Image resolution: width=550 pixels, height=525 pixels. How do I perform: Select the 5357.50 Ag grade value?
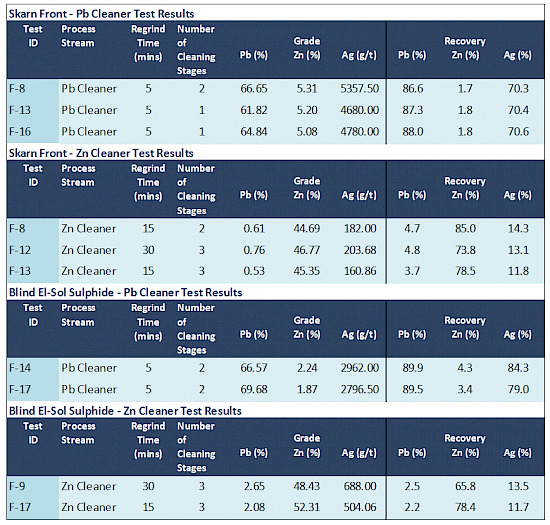pyautogui.click(x=360, y=88)
